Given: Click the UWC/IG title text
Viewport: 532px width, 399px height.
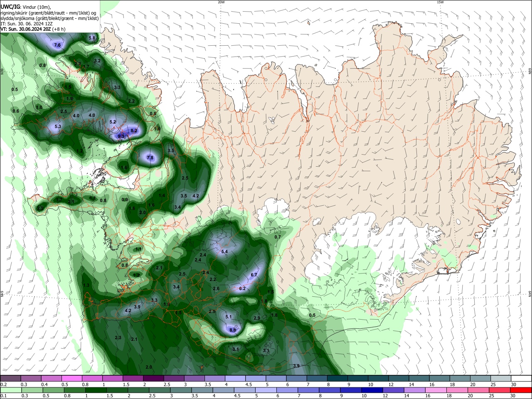Looking at the screenshot, I should pos(10,7).
